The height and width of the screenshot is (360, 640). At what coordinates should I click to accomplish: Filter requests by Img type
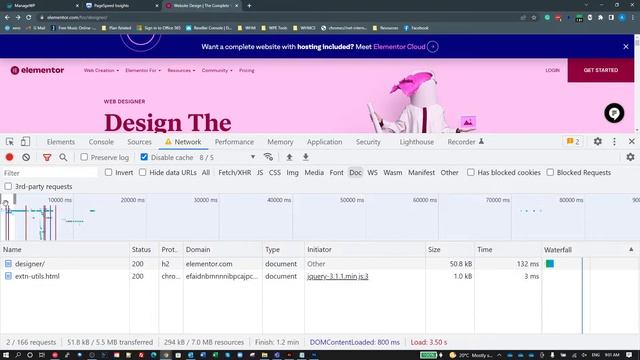pyautogui.click(x=292, y=173)
